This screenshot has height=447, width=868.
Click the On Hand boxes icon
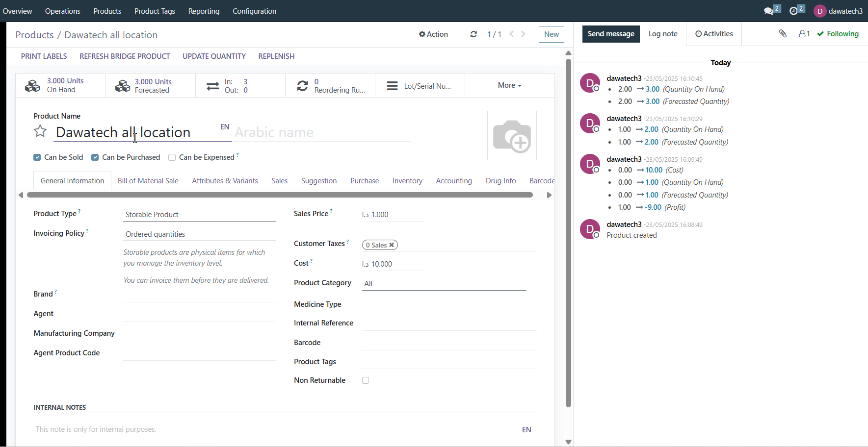(32, 85)
